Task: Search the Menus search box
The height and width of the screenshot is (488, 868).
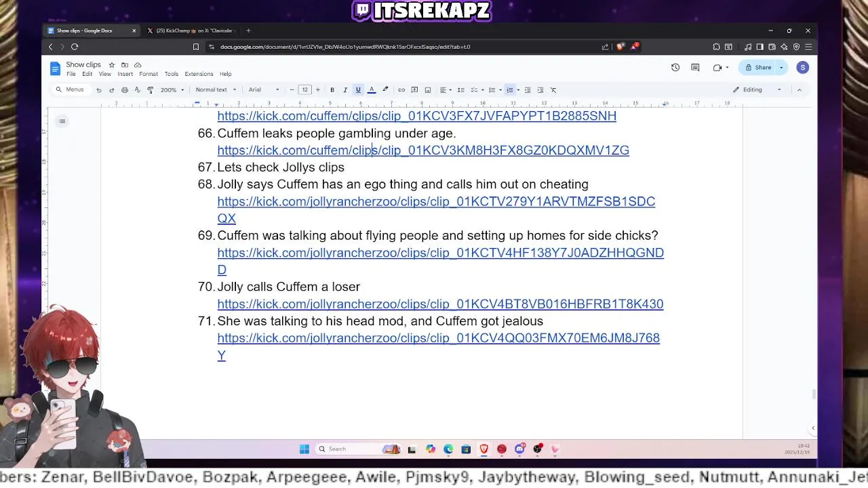Action: click(71, 89)
